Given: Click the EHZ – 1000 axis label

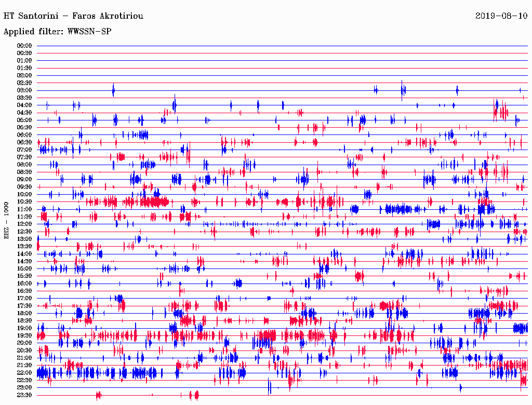Looking at the screenshot, I should point(6,221).
